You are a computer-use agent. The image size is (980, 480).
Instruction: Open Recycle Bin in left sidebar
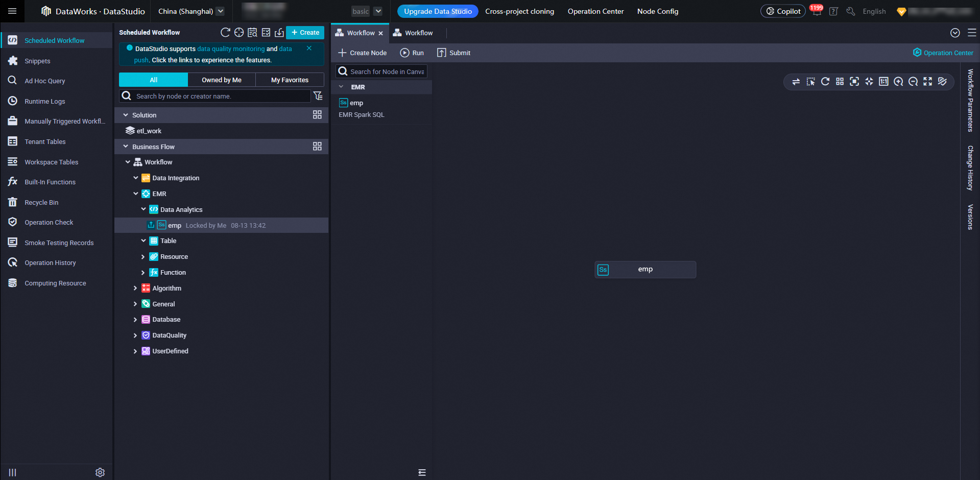pyautogui.click(x=41, y=203)
